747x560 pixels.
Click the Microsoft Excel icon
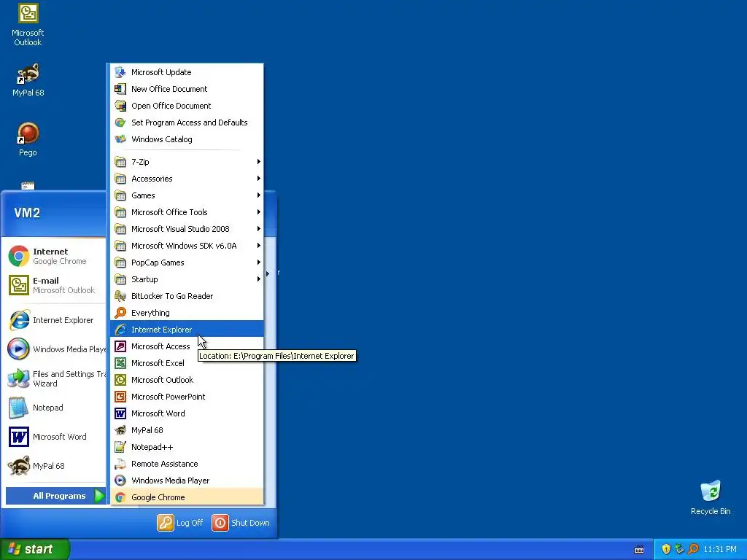point(120,363)
